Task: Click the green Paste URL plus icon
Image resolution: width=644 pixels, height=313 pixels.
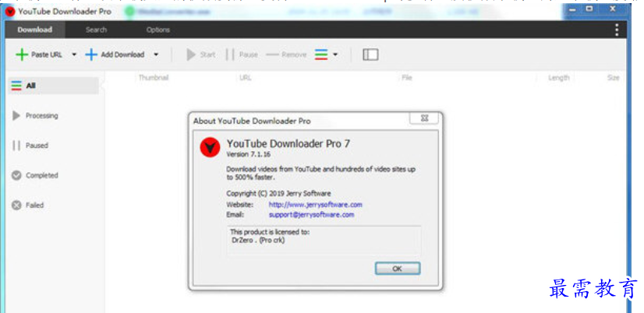Action: point(22,55)
